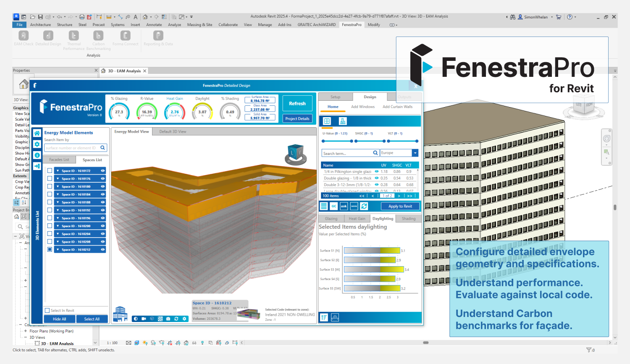The image size is (630, 364).
Task: Click the U-Value slider right handle
Action: pyautogui.click(x=352, y=141)
